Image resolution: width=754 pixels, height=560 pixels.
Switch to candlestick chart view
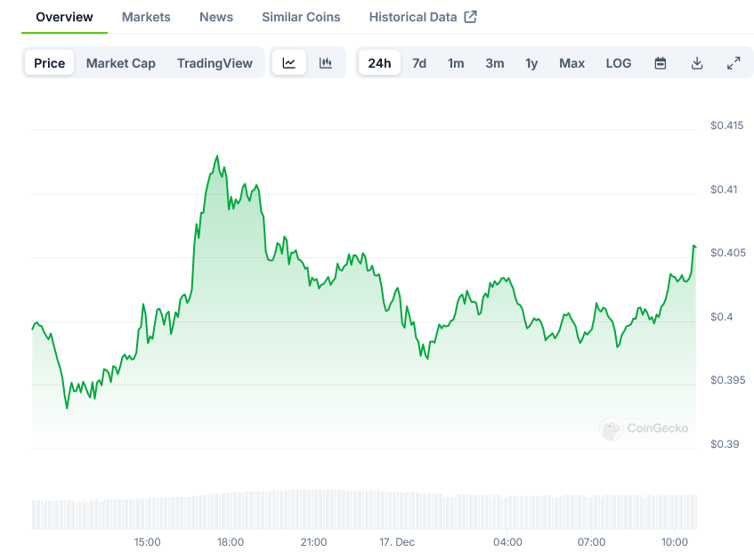[x=326, y=63]
